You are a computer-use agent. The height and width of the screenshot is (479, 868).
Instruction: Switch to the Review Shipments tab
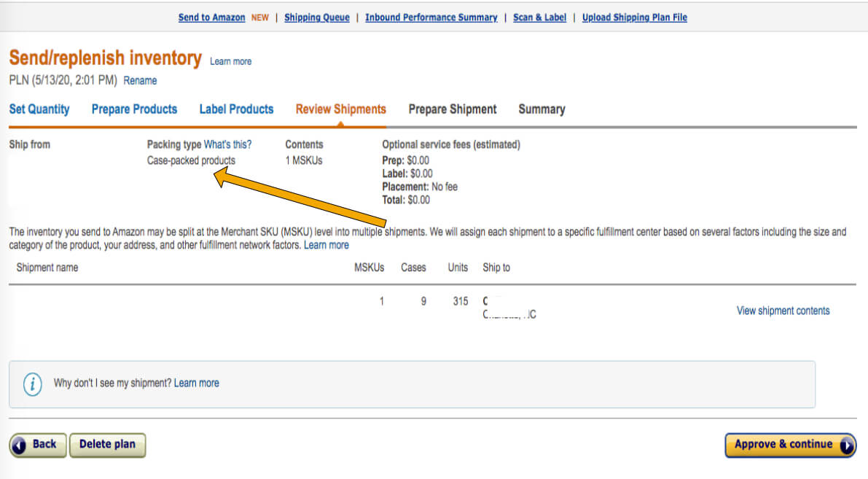[340, 109]
